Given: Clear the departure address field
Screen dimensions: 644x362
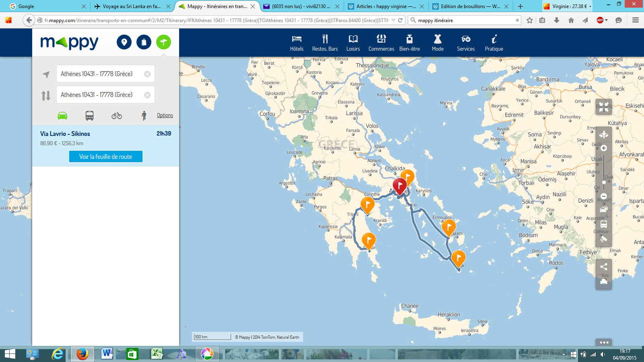Looking at the screenshot, I should [x=147, y=74].
